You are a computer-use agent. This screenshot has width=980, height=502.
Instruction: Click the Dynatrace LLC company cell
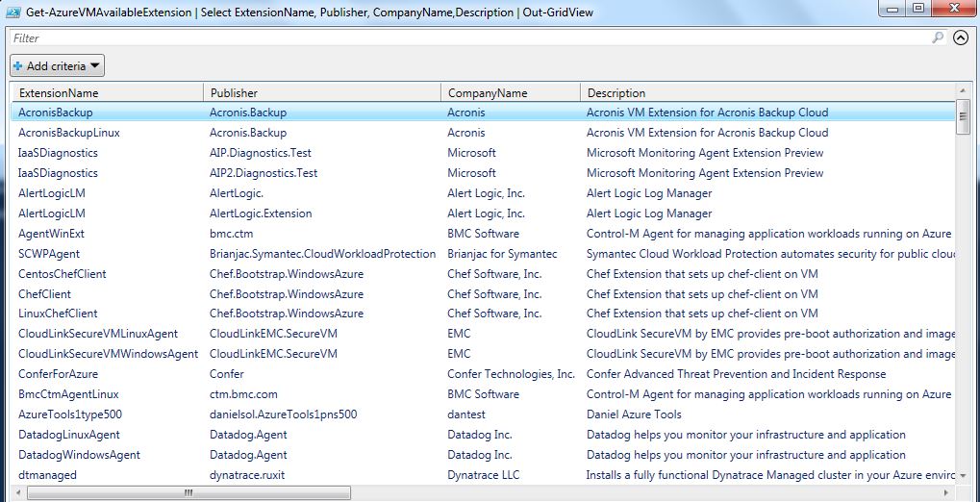[x=483, y=474]
